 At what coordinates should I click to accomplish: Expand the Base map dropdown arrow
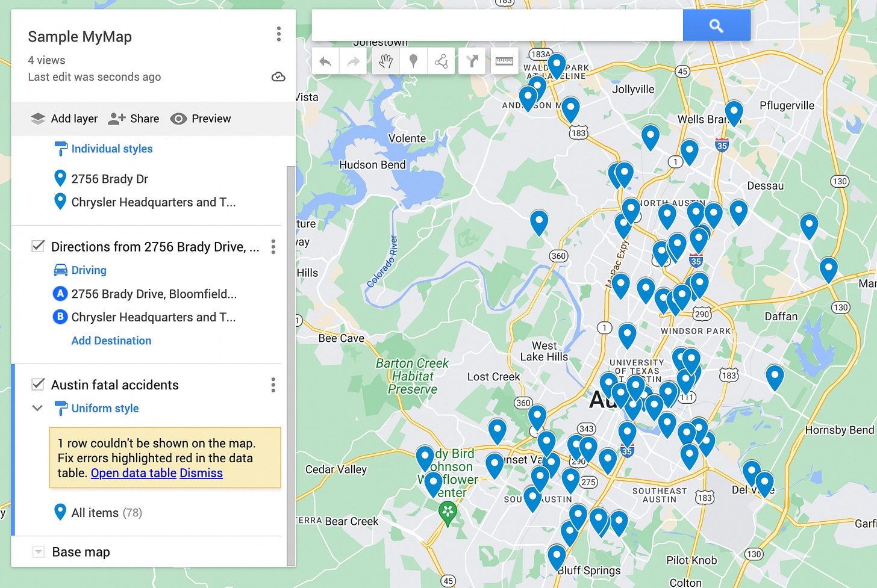point(38,552)
